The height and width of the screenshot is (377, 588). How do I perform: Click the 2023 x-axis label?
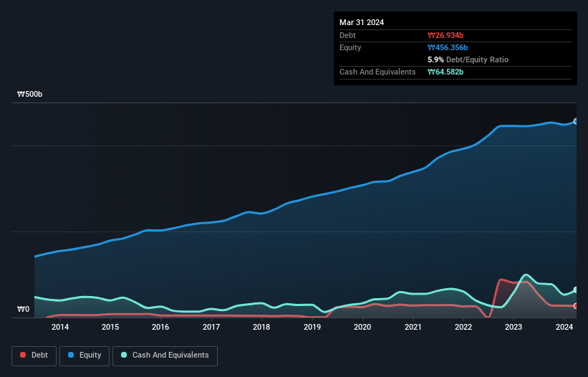click(x=514, y=327)
